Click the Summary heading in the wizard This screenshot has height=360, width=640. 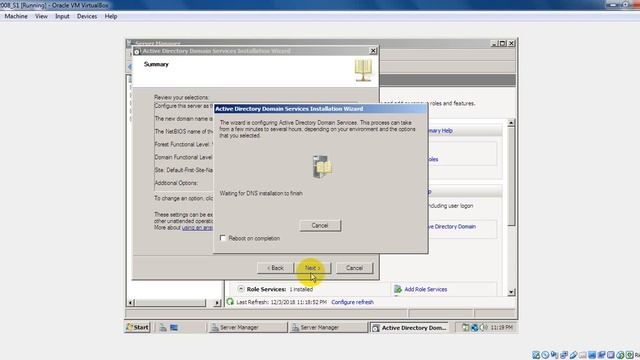156,64
